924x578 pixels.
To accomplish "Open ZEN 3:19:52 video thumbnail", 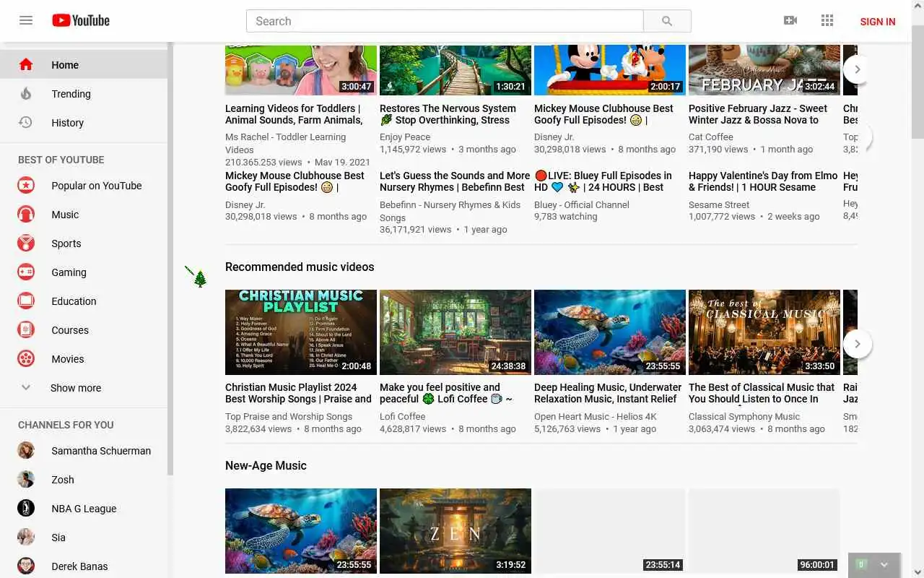I will click(x=456, y=531).
